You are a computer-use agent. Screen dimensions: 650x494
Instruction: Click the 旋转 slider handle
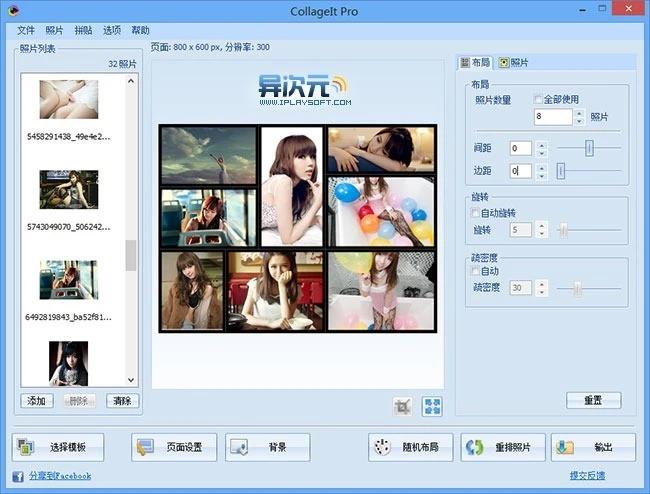563,230
